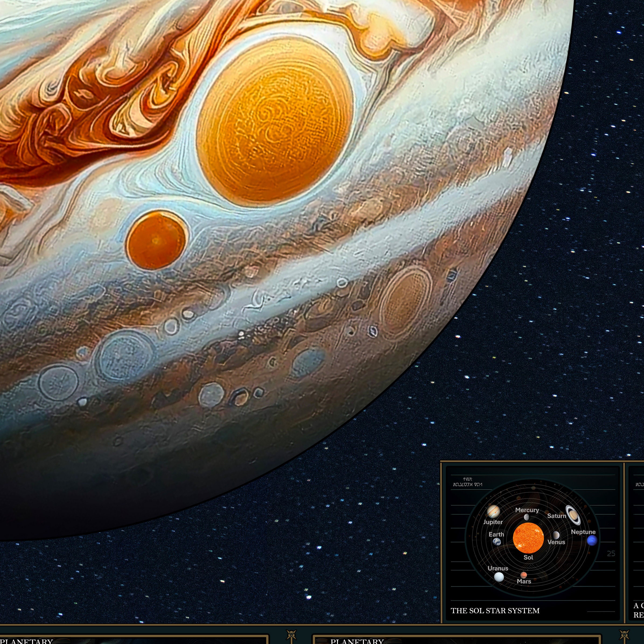Click the Sol sun at the diagram center

(x=529, y=537)
